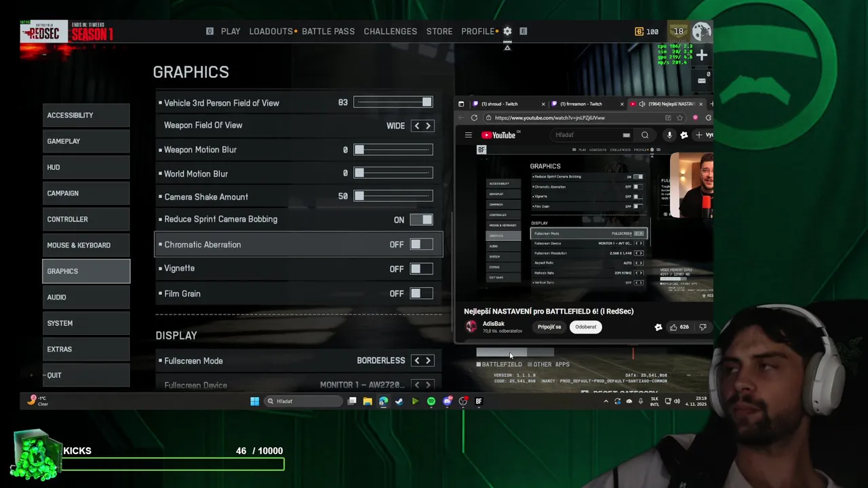Image resolution: width=868 pixels, height=488 pixels.
Task: Click the YouTube Hľadať search field
Action: tap(592, 135)
